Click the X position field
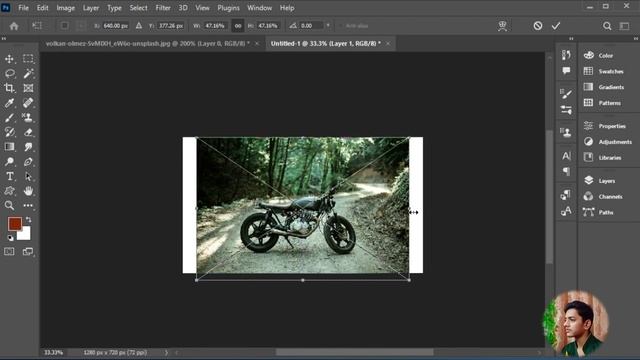The image size is (640, 360). click(115, 26)
